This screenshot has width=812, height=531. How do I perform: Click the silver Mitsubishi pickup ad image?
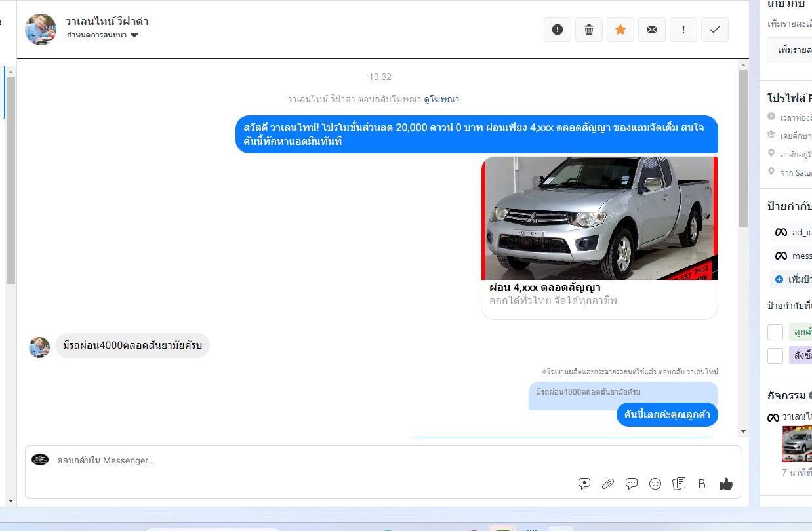(599, 218)
